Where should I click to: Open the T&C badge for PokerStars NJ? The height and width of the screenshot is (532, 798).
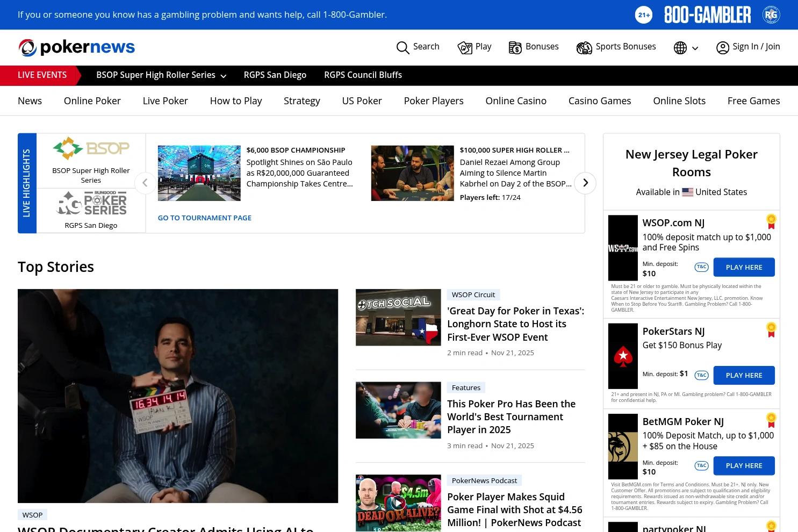pos(701,375)
